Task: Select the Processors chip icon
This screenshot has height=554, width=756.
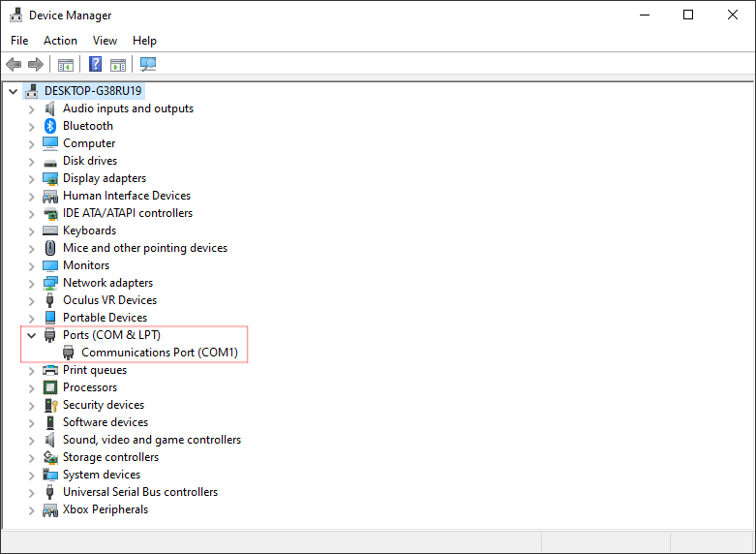Action: [50, 387]
